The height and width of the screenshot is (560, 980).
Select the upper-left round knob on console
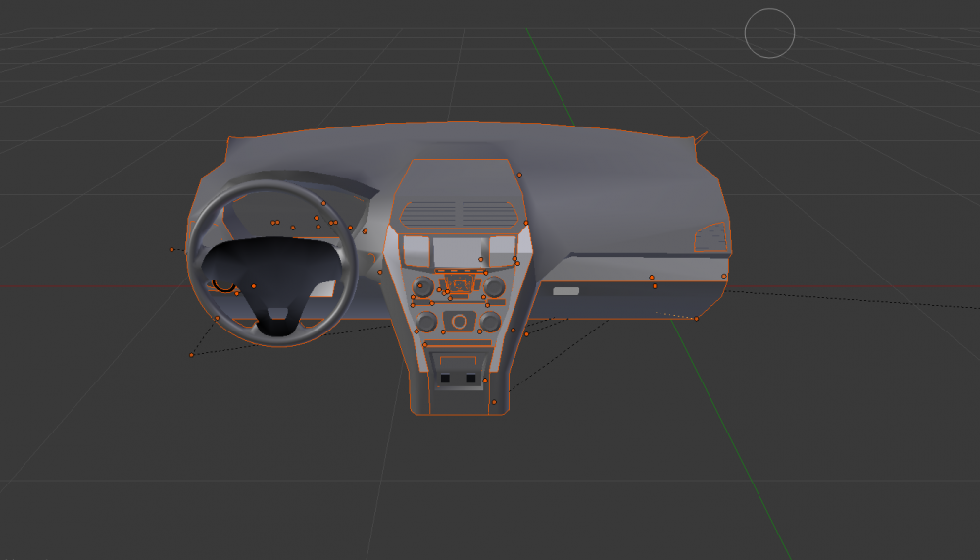tap(422, 287)
